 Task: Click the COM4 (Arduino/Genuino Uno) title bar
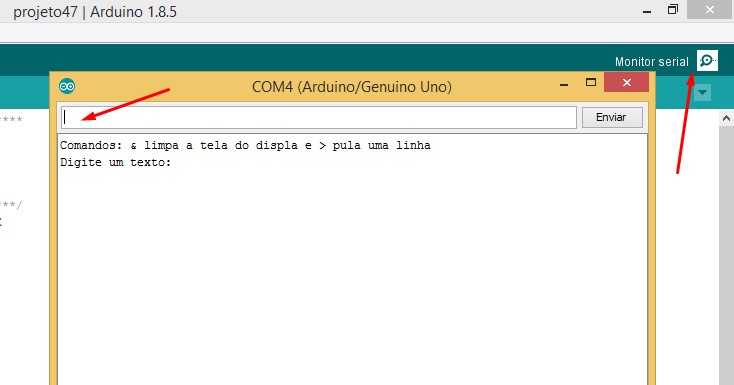click(352, 87)
